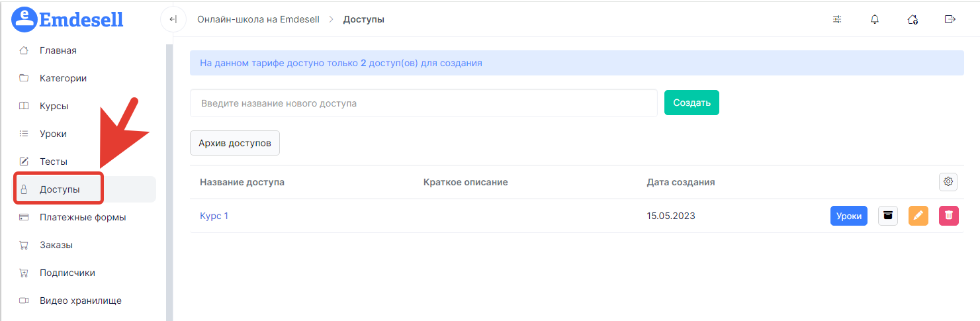Image resolution: width=980 pixels, height=321 pixels.
Task: Click the blue Уроки button for Курс 1
Action: 849,216
